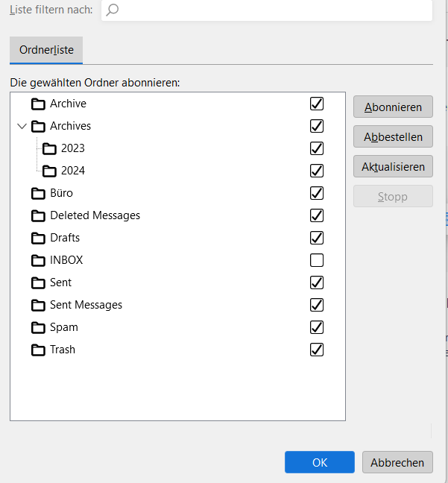The image size is (448, 483).
Task: Confirm the dialog with OK
Action: (320, 462)
